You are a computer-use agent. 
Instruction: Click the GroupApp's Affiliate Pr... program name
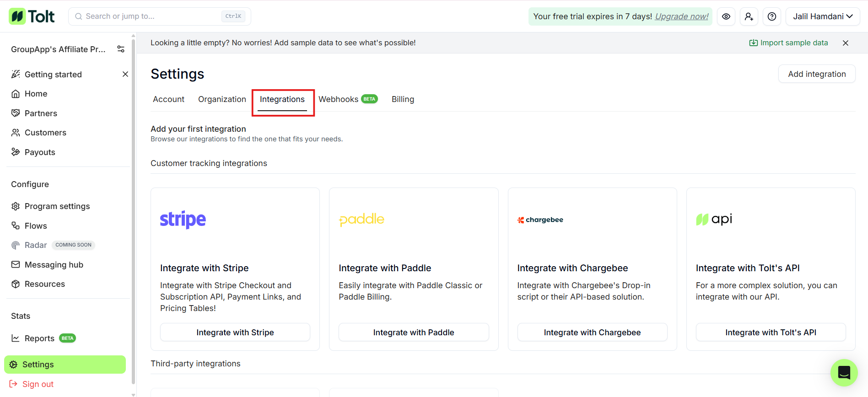tap(58, 49)
